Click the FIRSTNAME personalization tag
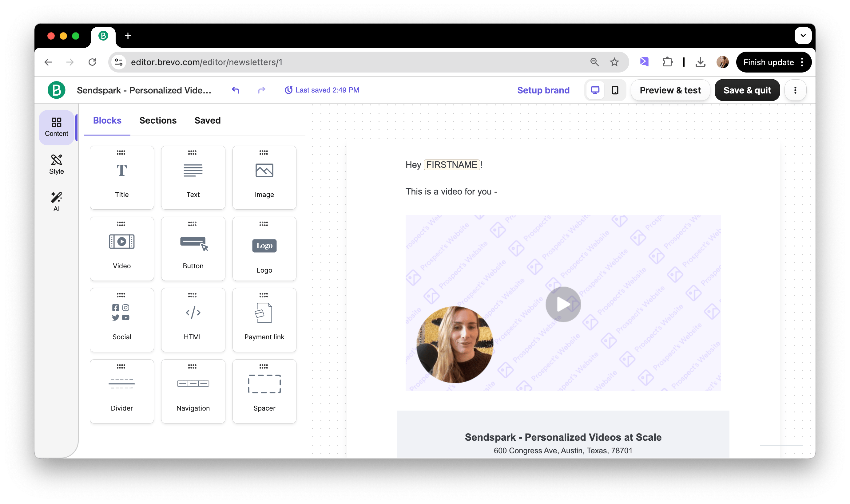 [x=451, y=165]
